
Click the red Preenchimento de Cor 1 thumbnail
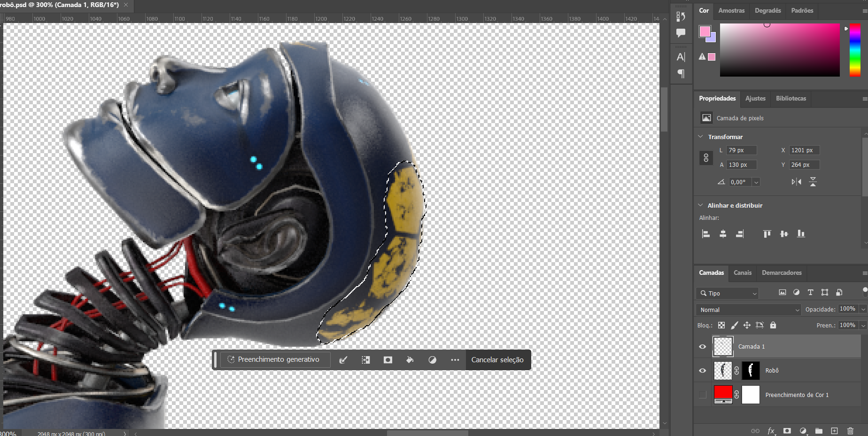click(723, 394)
